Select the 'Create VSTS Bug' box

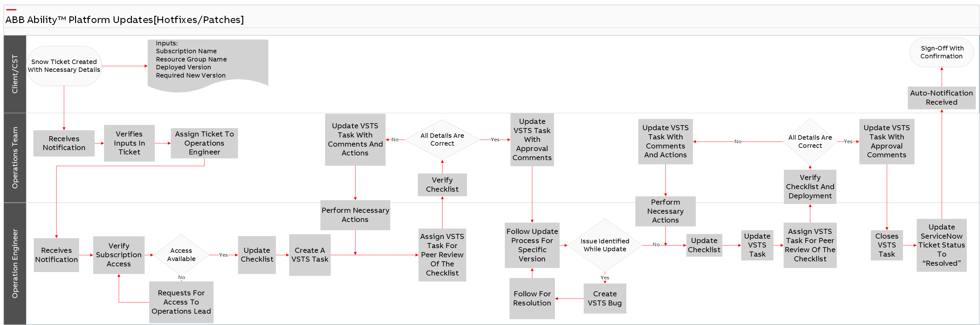[x=605, y=299]
